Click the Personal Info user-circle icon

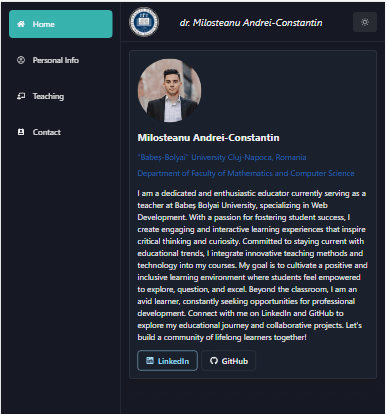[x=21, y=60]
